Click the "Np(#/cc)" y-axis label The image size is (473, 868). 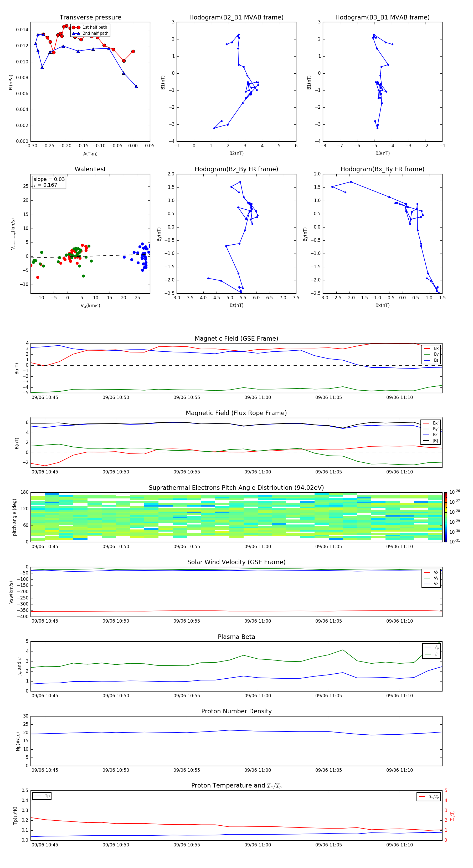click(x=18, y=741)
